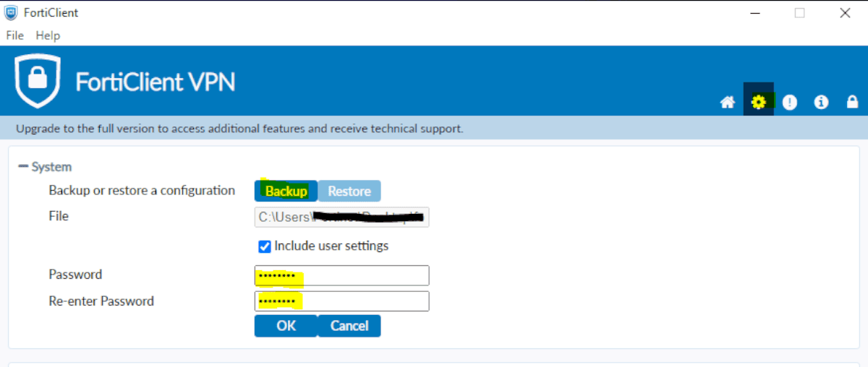Click the File path field
Image resolution: width=868 pixels, height=367 pixels.
(x=341, y=217)
